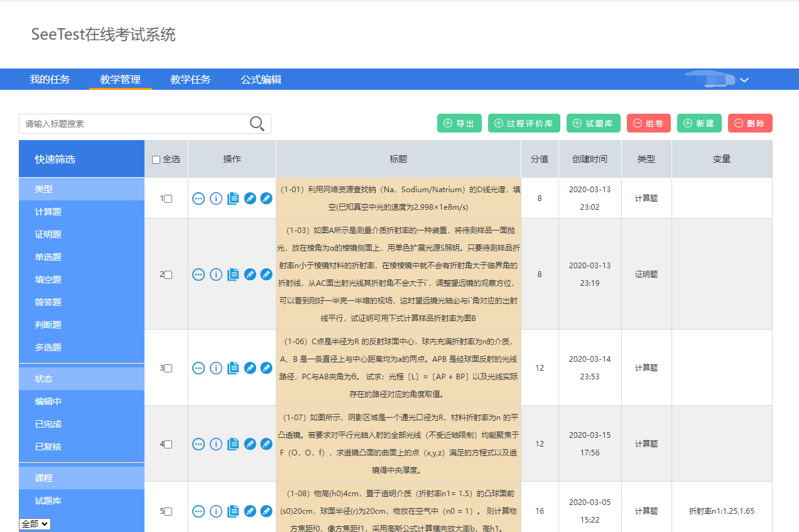Open the 过程评价库 button
Screen dimensions: 799x532
524,123
